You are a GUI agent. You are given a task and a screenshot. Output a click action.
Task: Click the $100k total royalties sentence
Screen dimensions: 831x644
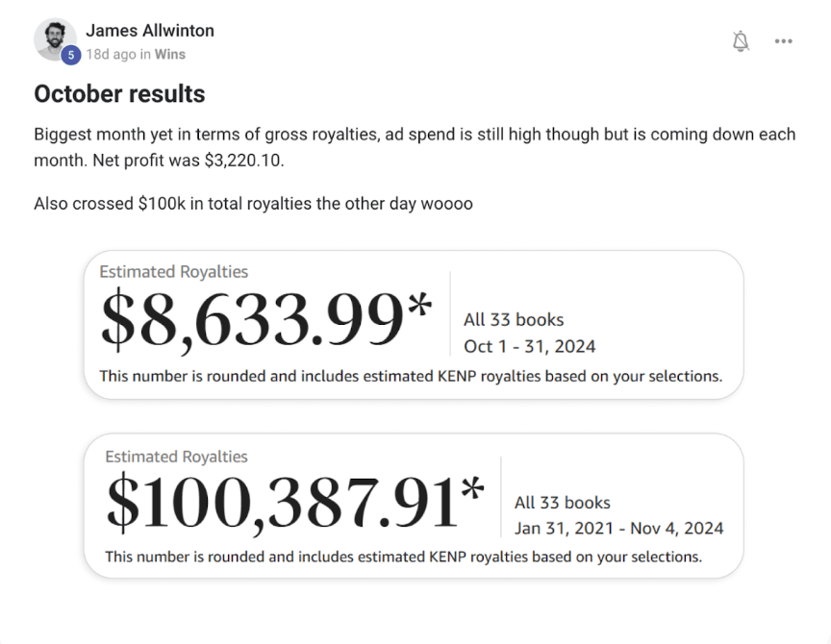[x=253, y=204]
